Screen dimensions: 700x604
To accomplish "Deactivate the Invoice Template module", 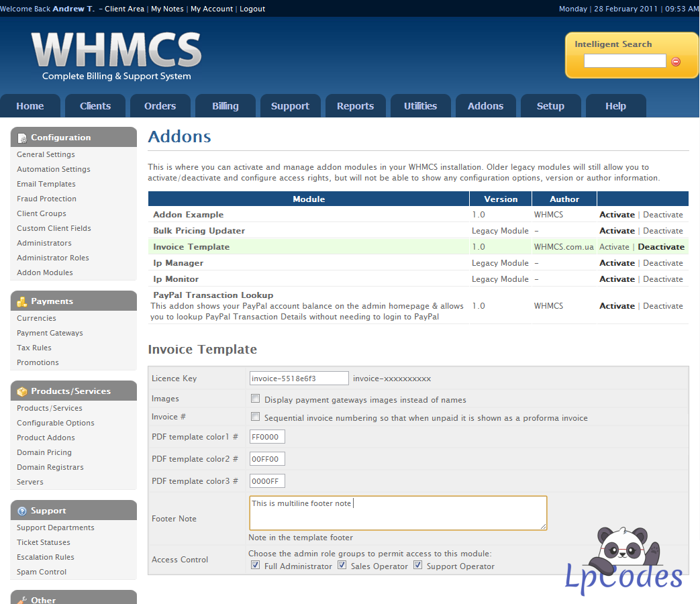I will (x=660, y=247).
